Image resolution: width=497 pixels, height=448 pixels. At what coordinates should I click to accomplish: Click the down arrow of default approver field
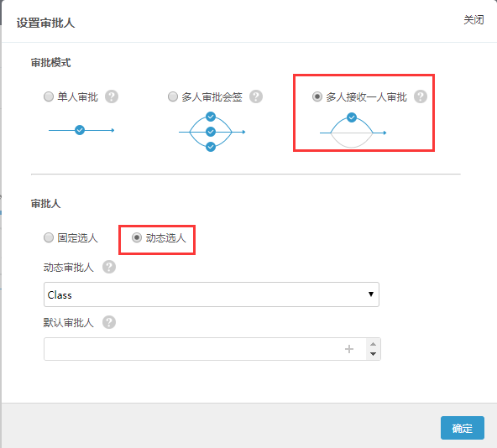[x=373, y=354]
